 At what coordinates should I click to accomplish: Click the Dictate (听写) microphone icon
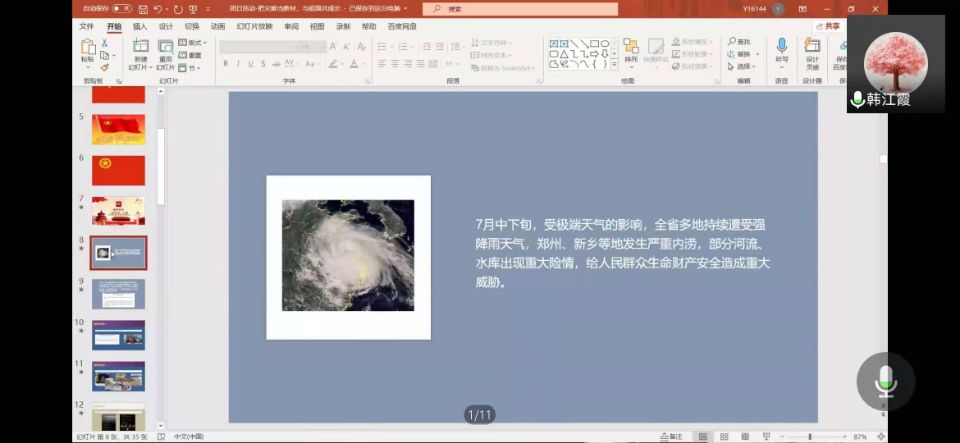[x=781, y=47]
